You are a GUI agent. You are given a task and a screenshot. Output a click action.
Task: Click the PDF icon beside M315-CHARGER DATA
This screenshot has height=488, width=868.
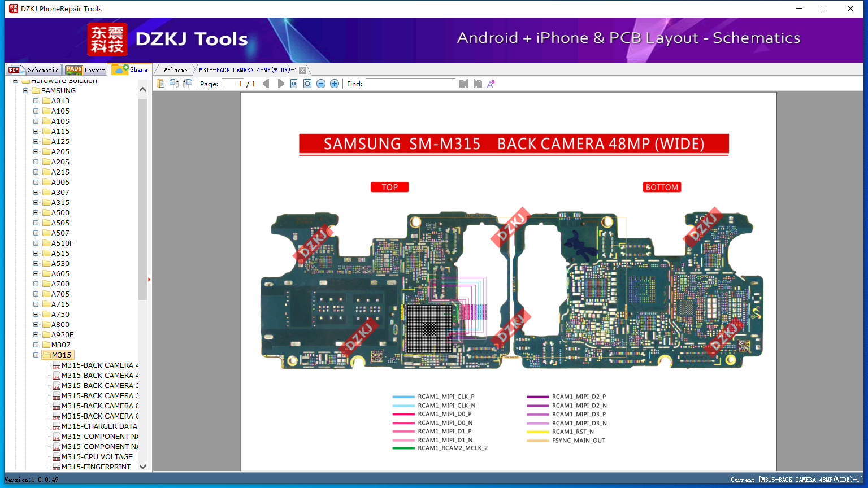click(x=57, y=426)
